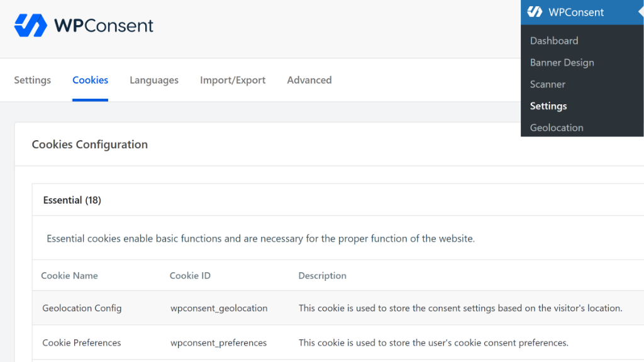Click the Cookie Preferences cookie name
Viewport: 644px width, 362px height.
(x=81, y=343)
